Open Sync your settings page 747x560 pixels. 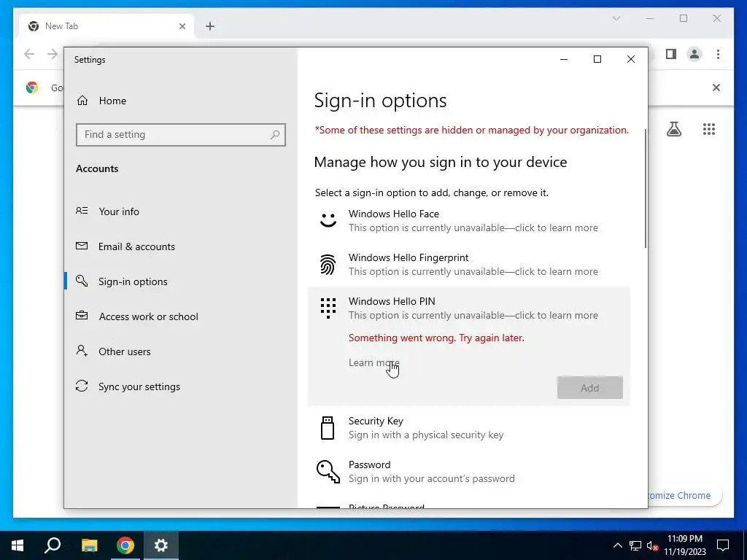click(x=181, y=386)
